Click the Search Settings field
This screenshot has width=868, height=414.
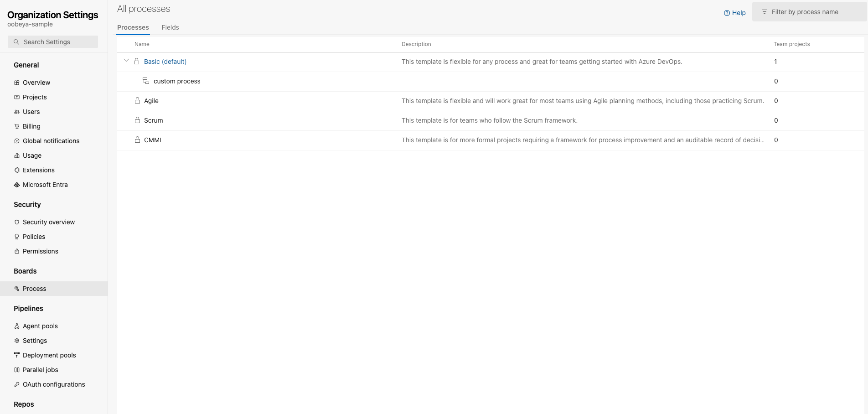click(53, 42)
